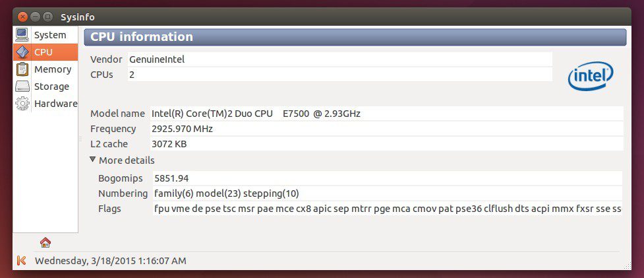Image resolution: width=644 pixels, height=278 pixels.
Task: Open the Hardware gear icon
Action: [22, 104]
